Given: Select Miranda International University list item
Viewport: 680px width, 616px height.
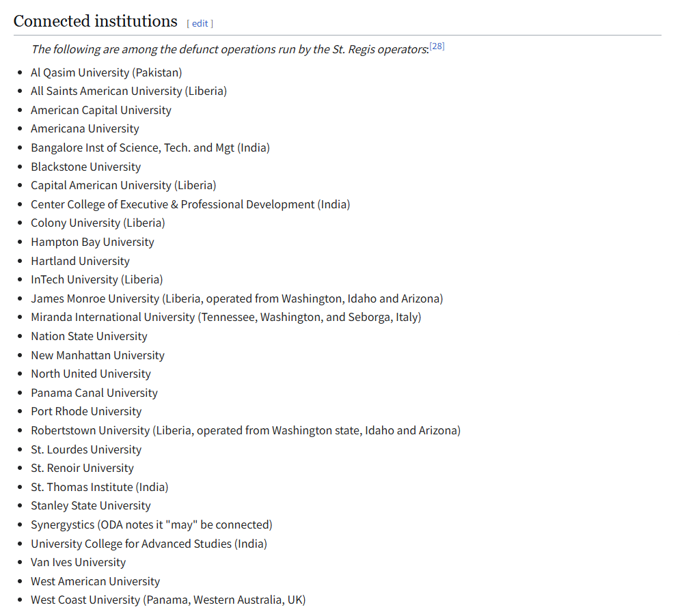Looking at the screenshot, I should click(226, 317).
